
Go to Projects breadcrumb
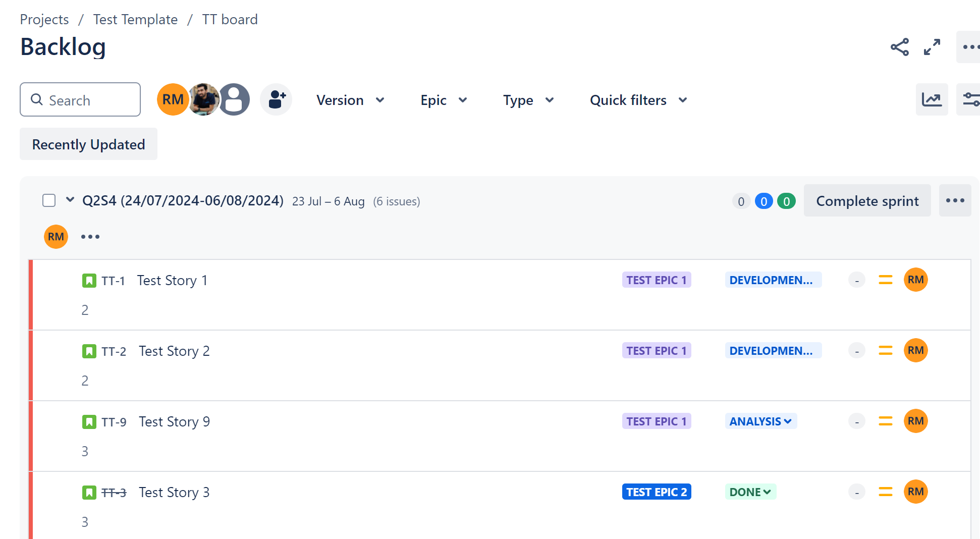[x=44, y=19]
